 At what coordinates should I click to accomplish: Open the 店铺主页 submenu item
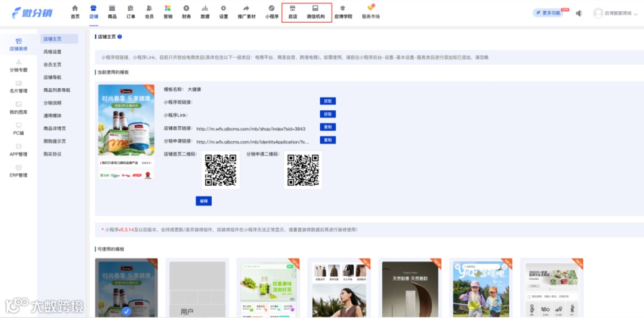(59, 39)
